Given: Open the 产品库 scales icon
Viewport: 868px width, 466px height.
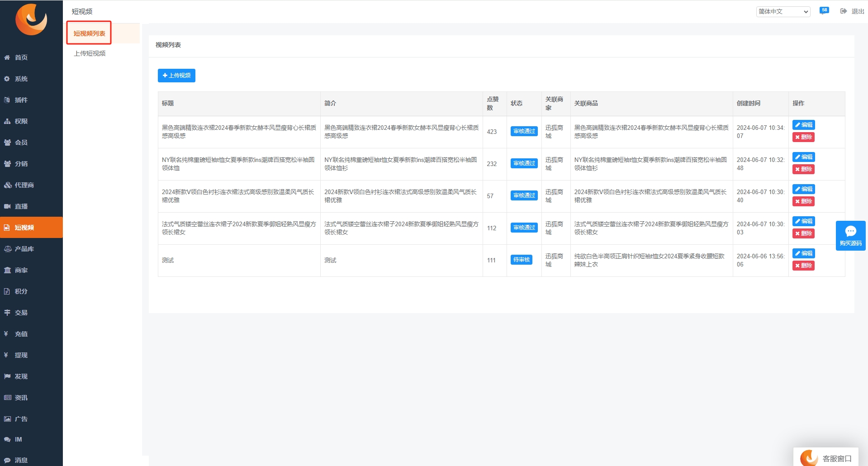Looking at the screenshot, I should pos(7,249).
